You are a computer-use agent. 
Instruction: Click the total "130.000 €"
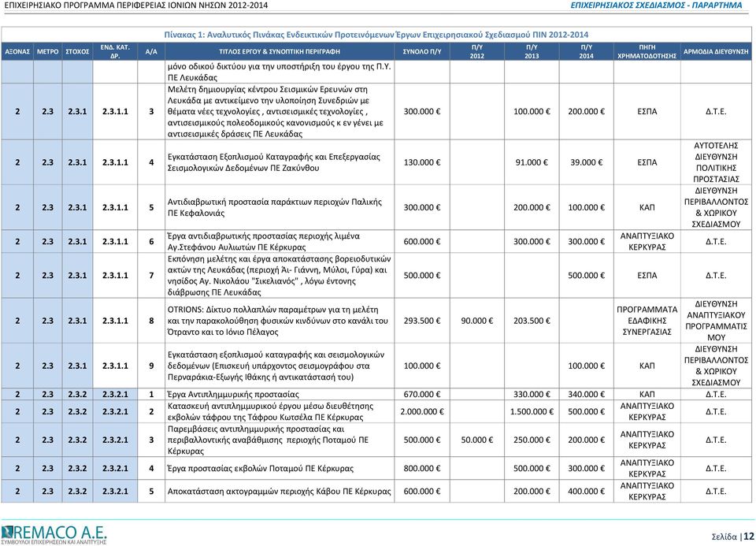tap(422, 162)
